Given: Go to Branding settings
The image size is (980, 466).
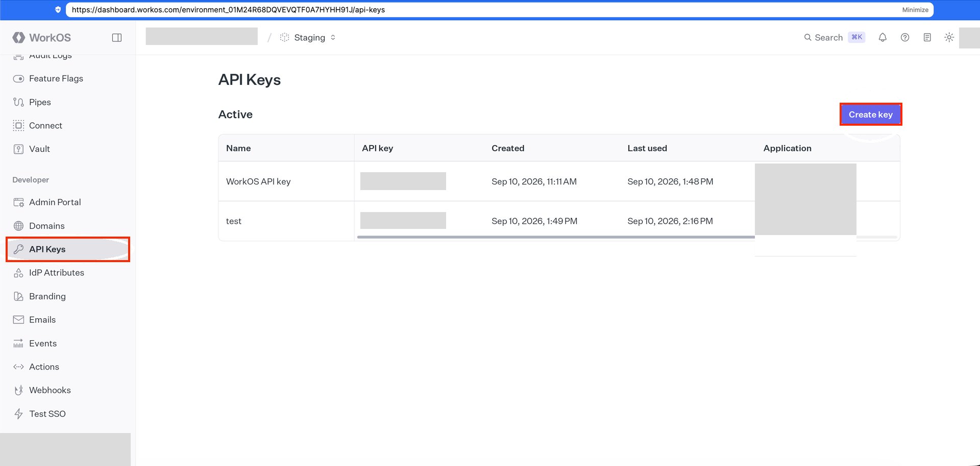Looking at the screenshot, I should coord(47,296).
